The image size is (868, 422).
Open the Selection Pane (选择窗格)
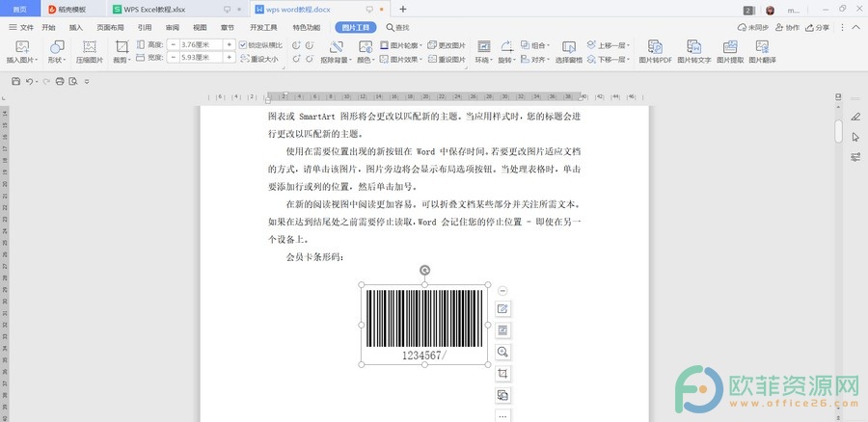coord(568,53)
